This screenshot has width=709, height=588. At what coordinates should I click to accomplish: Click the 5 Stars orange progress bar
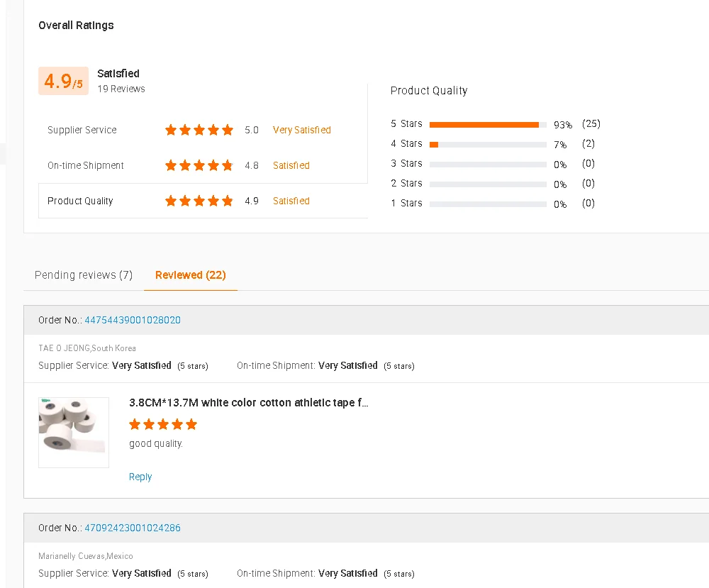[484, 125]
